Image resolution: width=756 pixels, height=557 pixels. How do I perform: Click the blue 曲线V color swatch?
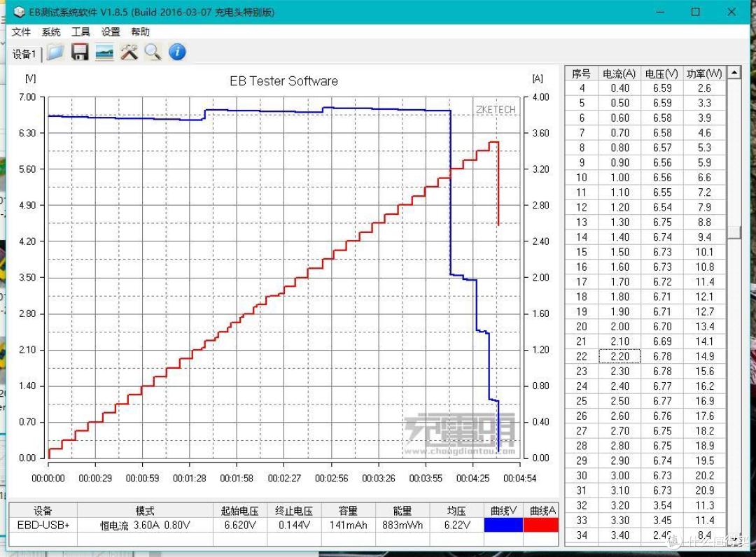pos(503,525)
